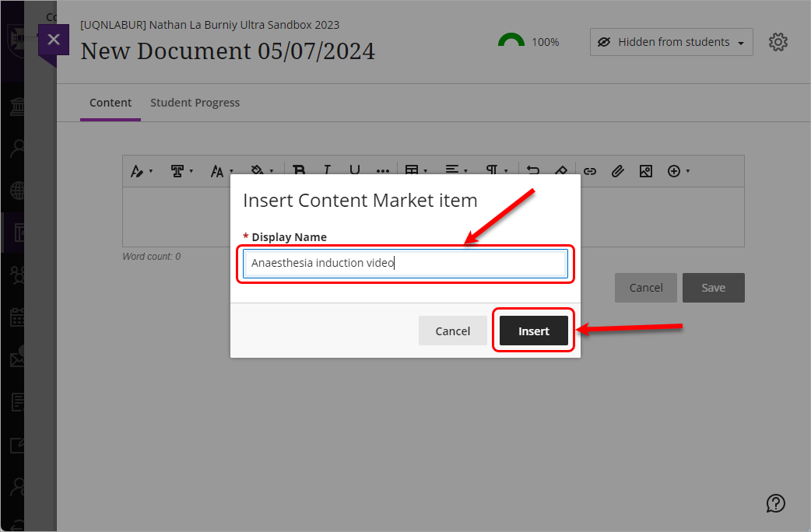Click the Insert button in the dialog
Image resolution: width=811 pixels, height=532 pixels.
click(534, 331)
